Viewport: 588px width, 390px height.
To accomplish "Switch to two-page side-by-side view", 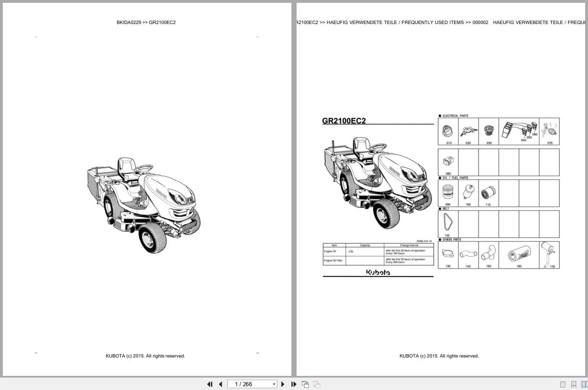I will point(585,384).
